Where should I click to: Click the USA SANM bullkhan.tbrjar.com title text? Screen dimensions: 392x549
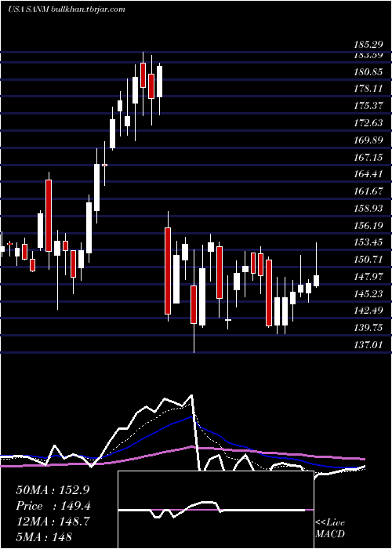point(67,9)
